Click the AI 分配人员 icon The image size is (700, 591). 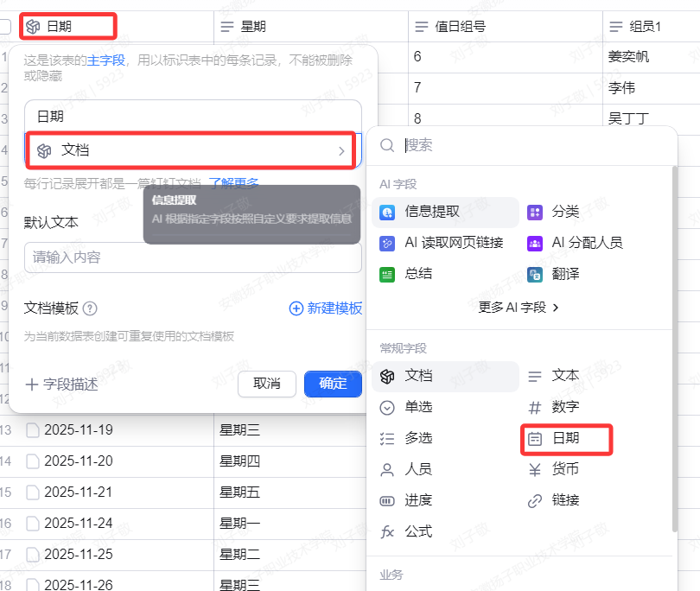pos(534,244)
